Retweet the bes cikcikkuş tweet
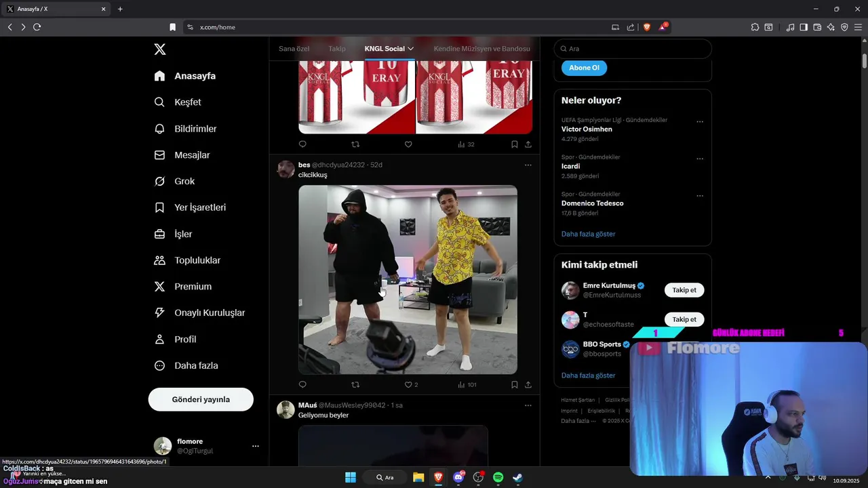Screen dimensions: 868x488 [355, 384]
